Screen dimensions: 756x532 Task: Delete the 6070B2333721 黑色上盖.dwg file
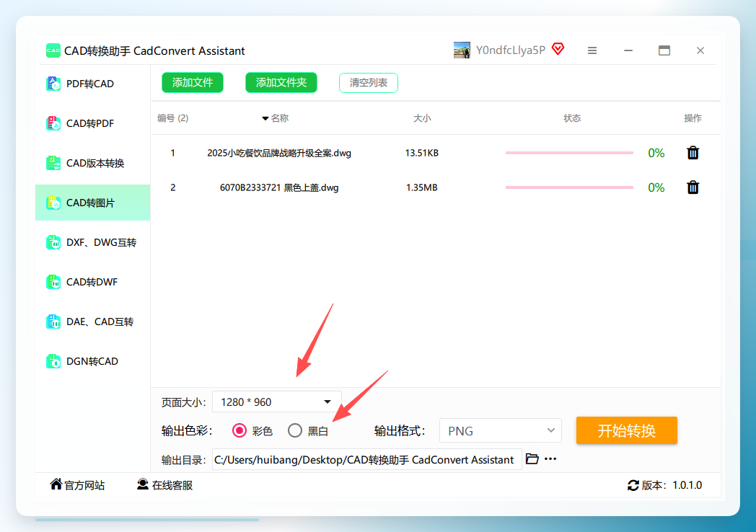coord(693,187)
